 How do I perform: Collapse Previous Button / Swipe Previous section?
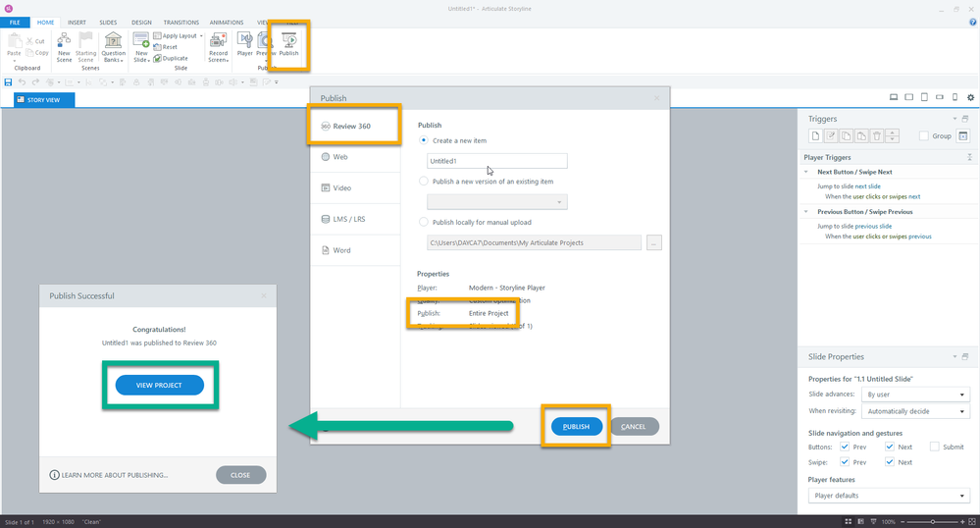click(805, 211)
